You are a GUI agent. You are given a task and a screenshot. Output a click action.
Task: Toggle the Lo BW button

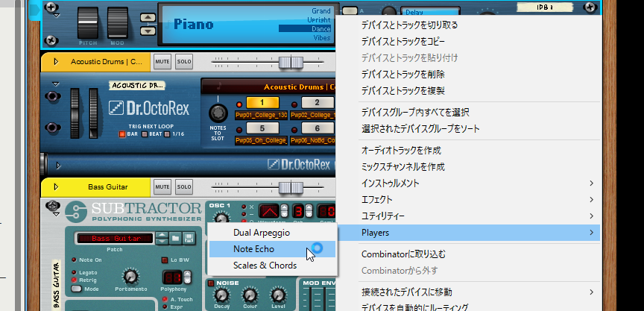[164, 260]
